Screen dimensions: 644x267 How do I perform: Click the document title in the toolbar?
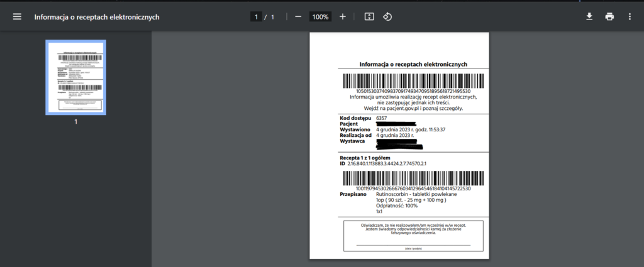[x=96, y=17]
